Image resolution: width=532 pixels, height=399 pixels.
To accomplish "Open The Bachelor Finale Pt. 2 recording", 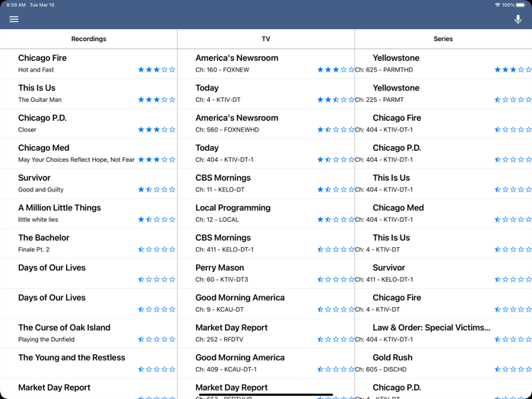I will (x=89, y=243).
